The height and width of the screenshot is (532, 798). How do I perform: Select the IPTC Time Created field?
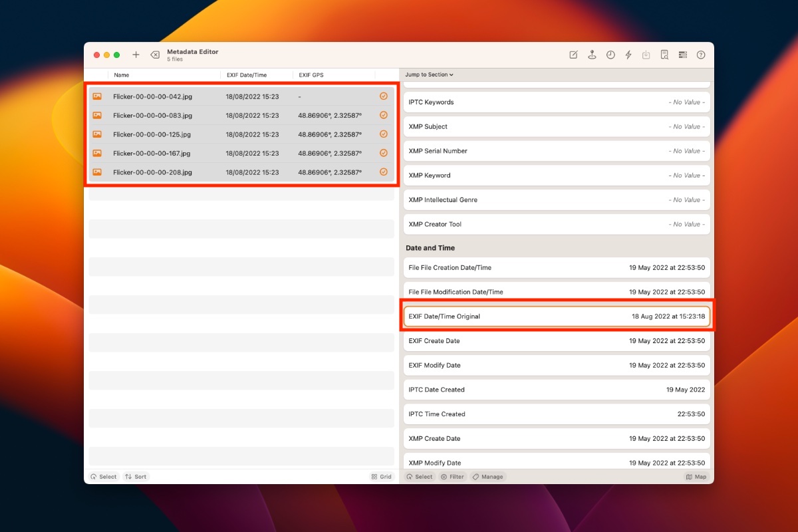557,414
